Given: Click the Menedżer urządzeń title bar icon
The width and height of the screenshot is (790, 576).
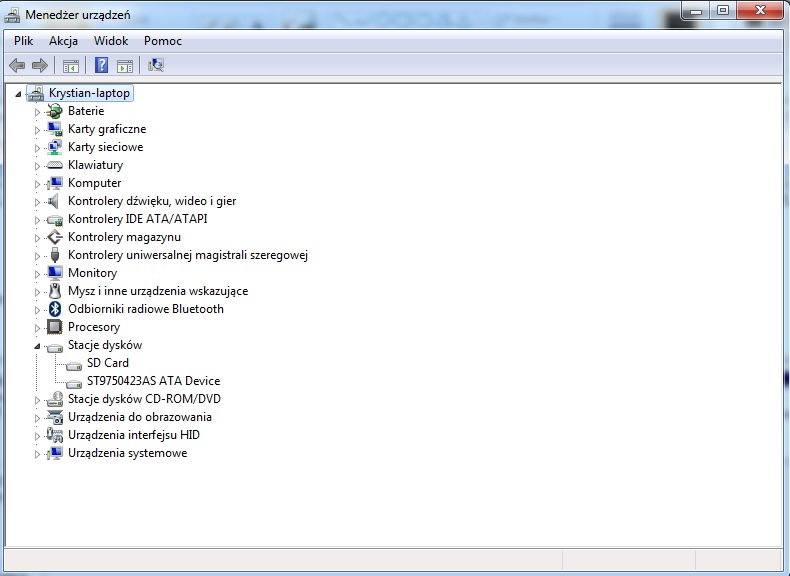Looking at the screenshot, I should (13, 15).
